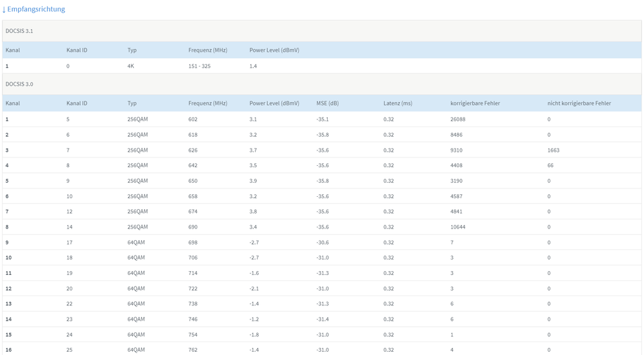Select the Kanal ID value 17
Viewport: 644px width, 355px height.
point(70,243)
